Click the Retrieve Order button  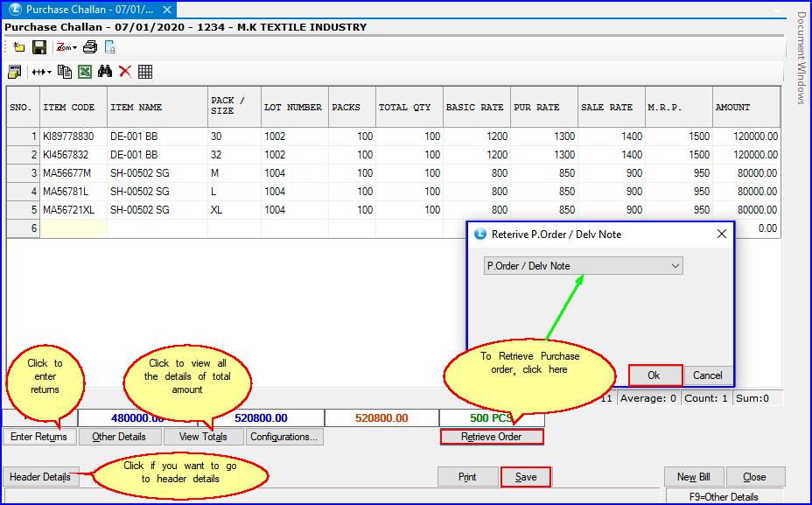[492, 437]
